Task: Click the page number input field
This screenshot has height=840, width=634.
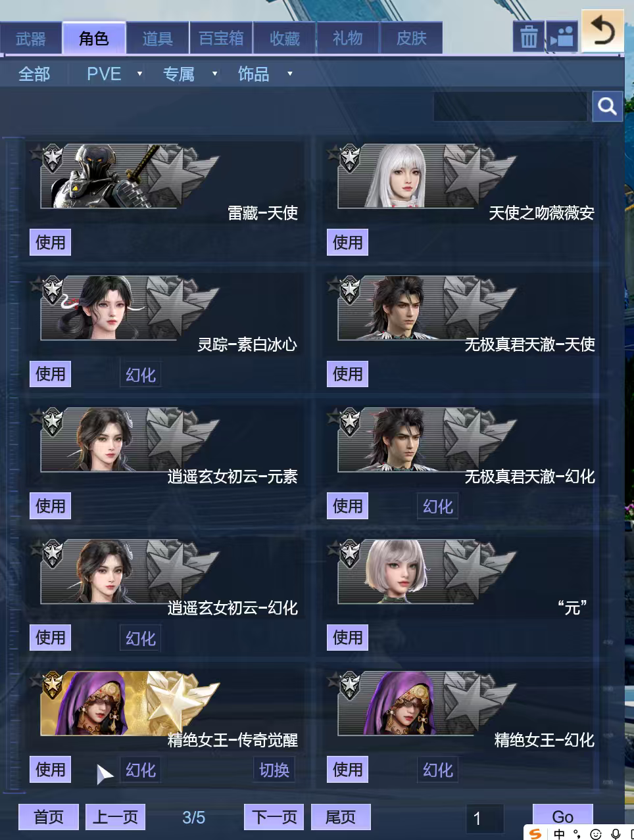Action: [485, 818]
